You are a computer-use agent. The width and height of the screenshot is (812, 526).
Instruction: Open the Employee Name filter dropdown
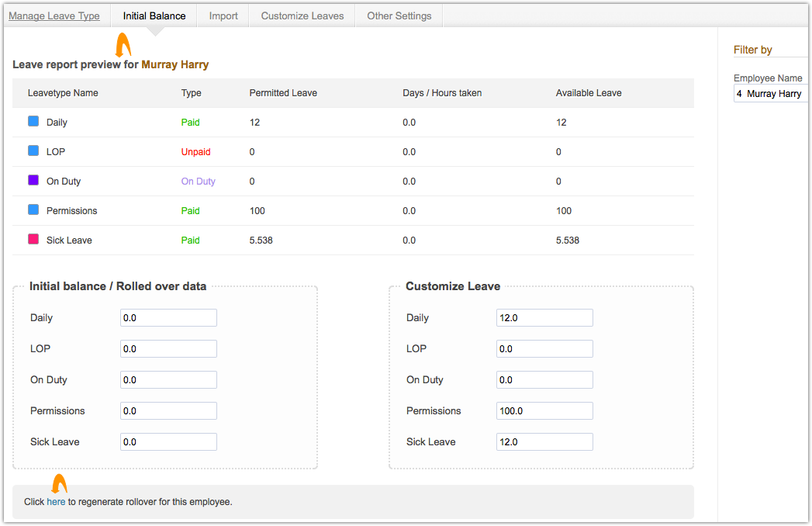pos(771,94)
